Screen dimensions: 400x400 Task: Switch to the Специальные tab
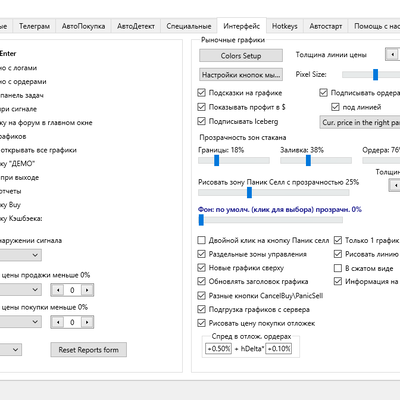[189, 26]
